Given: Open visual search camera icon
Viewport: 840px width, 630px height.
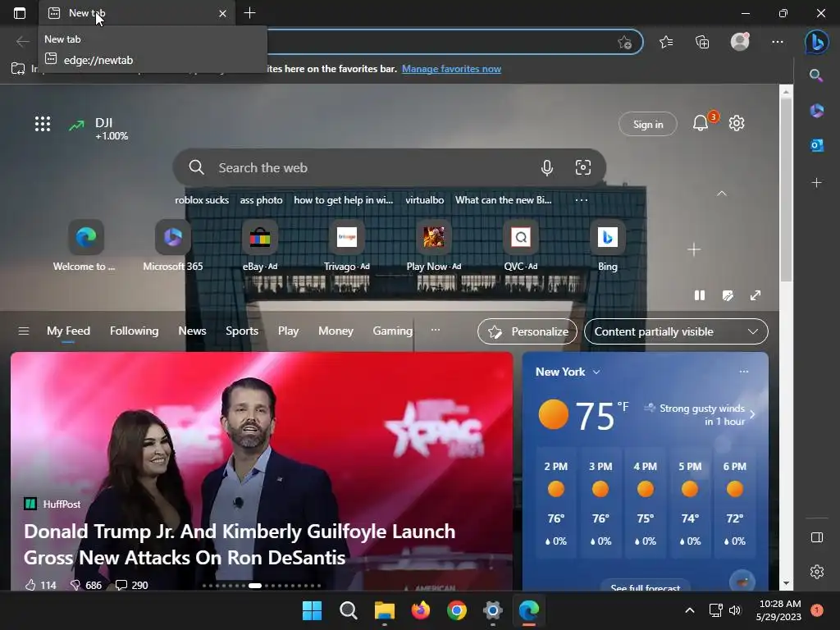Looking at the screenshot, I should [x=583, y=167].
